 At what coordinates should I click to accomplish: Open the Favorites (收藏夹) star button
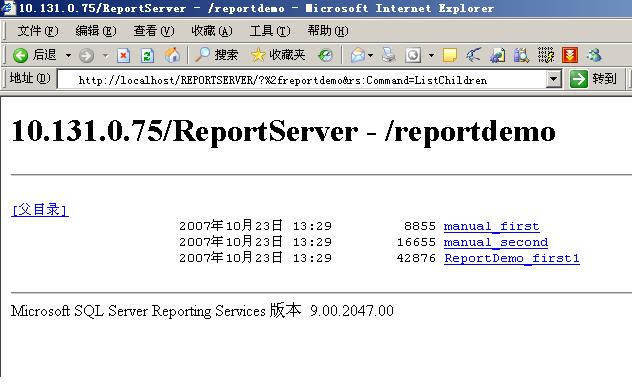pos(278,55)
